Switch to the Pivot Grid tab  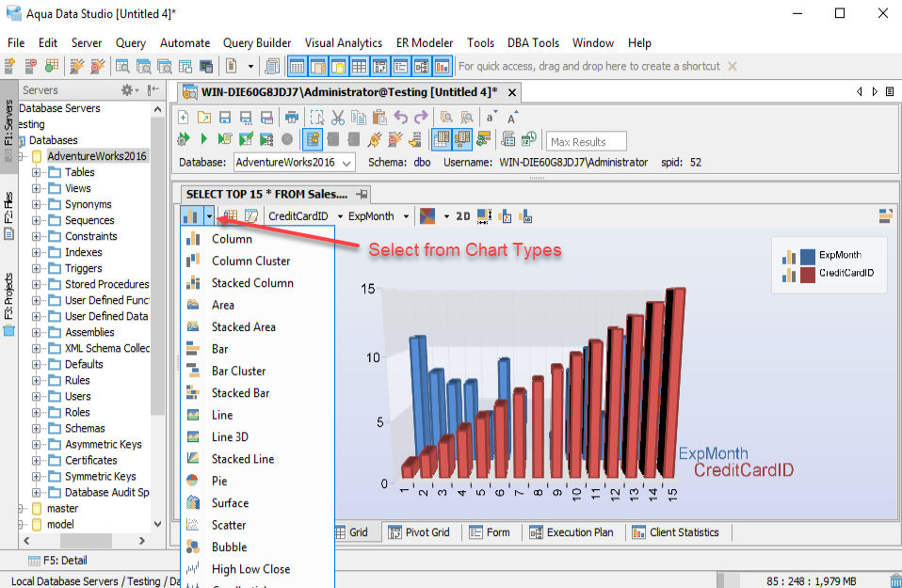tap(419, 532)
